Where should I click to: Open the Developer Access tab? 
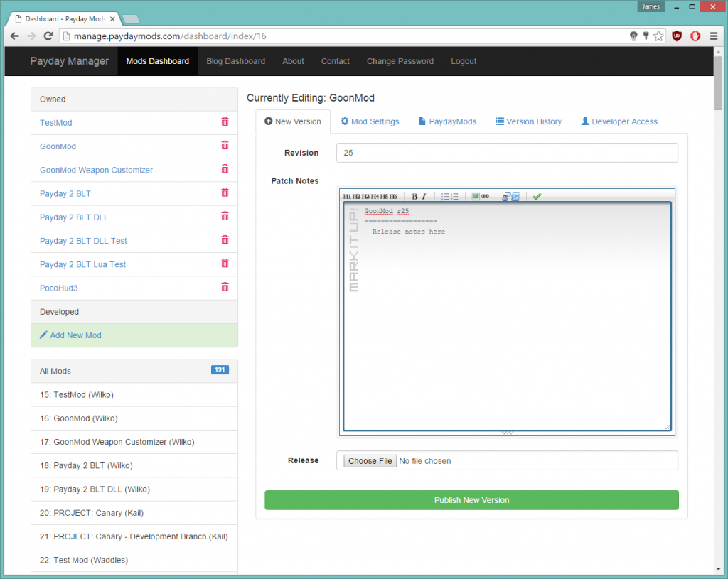coord(619,121)
